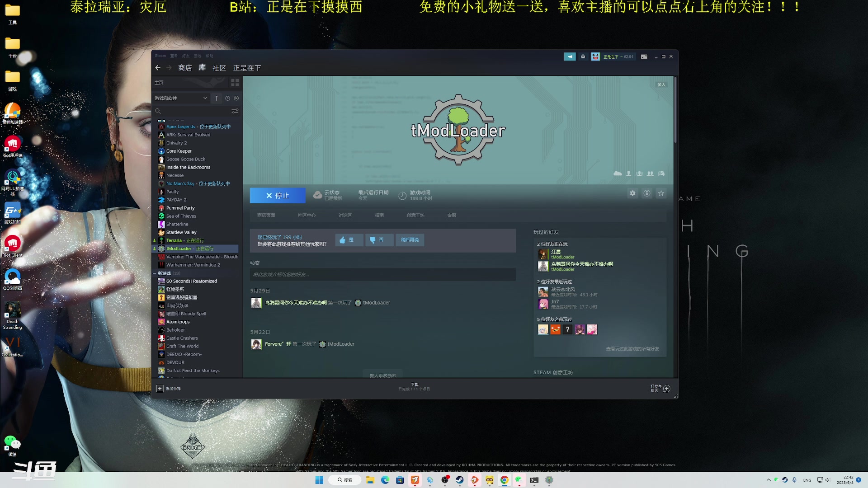Open the account dropdown 正是在下

(x=618, y=57)
